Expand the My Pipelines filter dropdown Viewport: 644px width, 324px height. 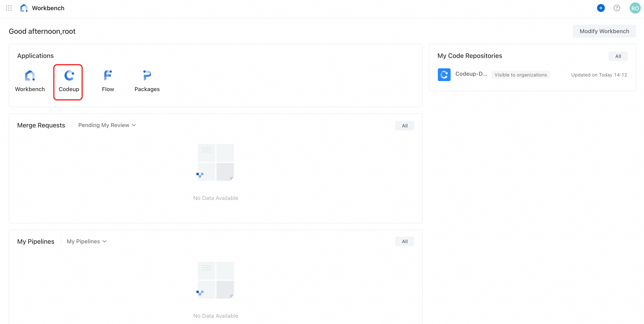click(87, 241)
